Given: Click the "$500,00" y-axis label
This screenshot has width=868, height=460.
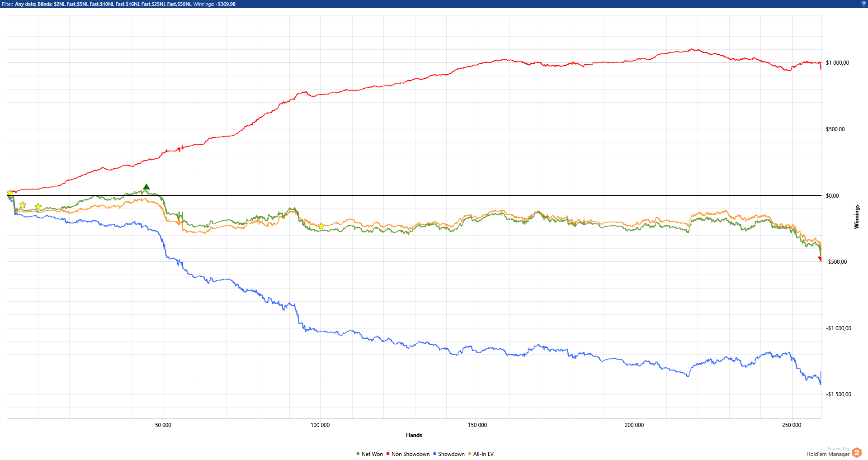Looking at the screenshot, I should point(835,129).
